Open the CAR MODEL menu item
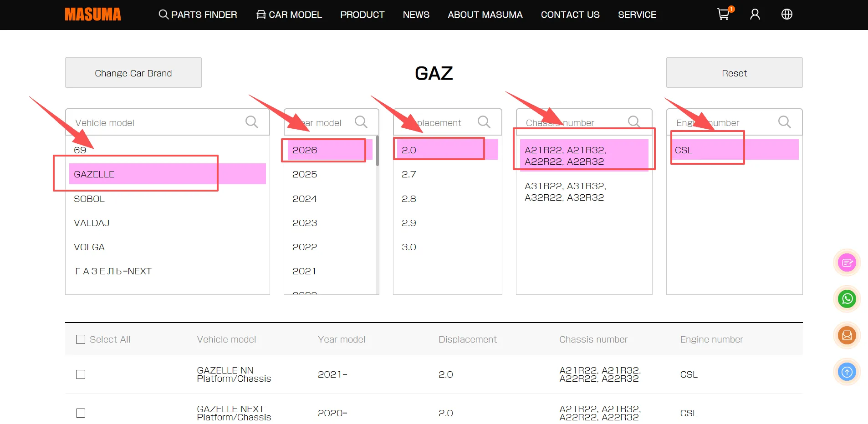The height and width of the screenshot is (424, 868). (289, 15)
